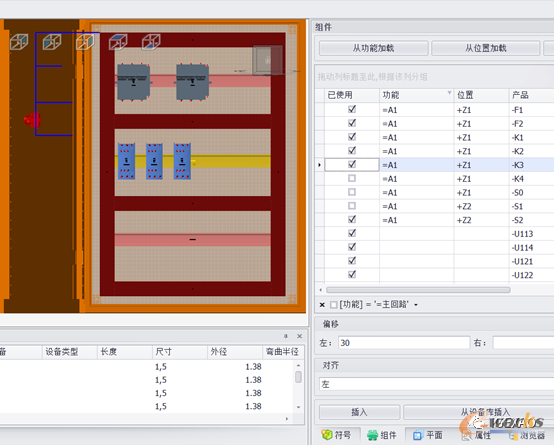Select the view cube icon with blue bottom face
This screenshot has height=445, width=554.
click(x=151, y=42)
